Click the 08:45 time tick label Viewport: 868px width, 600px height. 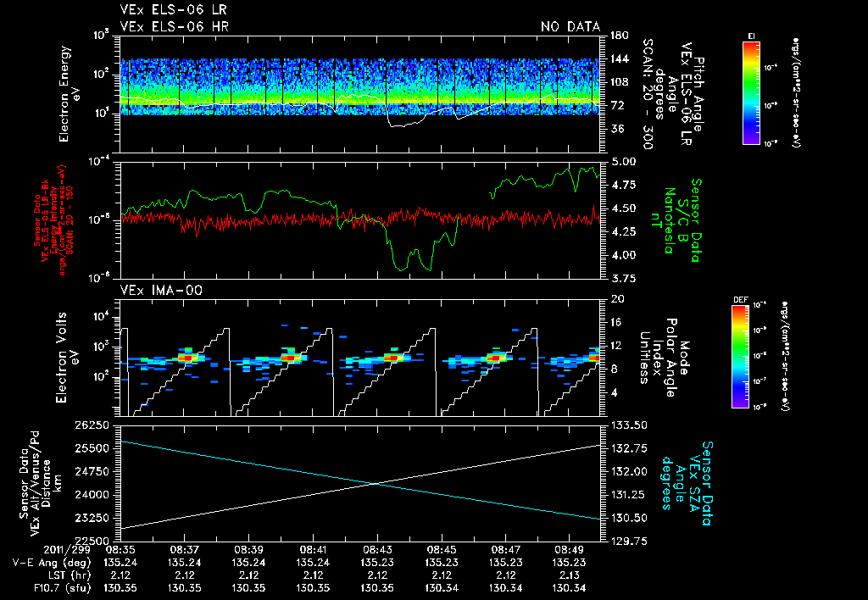pyautogui.click(x=442, y=550)
